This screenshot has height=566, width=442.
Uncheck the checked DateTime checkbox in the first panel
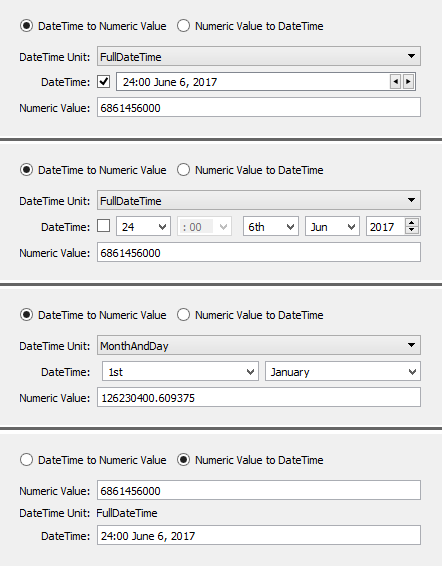104,82
